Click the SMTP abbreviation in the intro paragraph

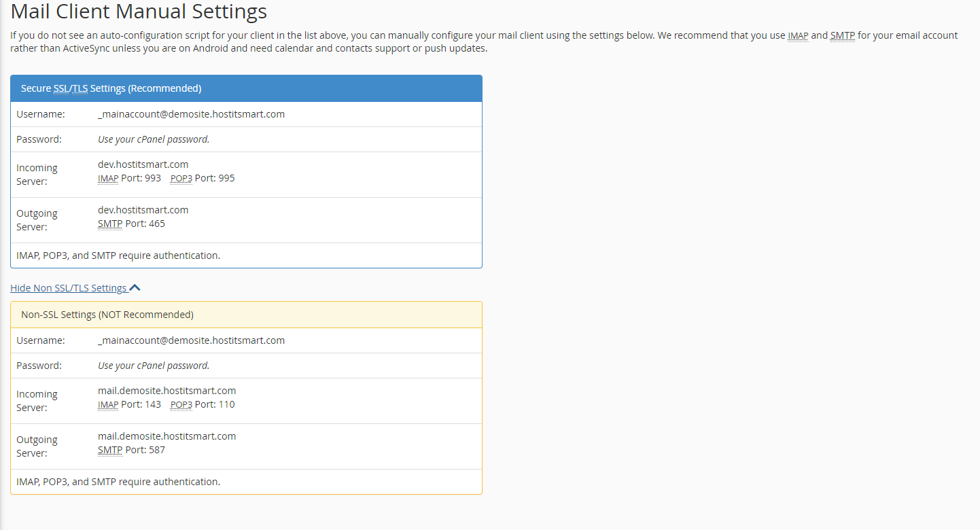(843, 35)
